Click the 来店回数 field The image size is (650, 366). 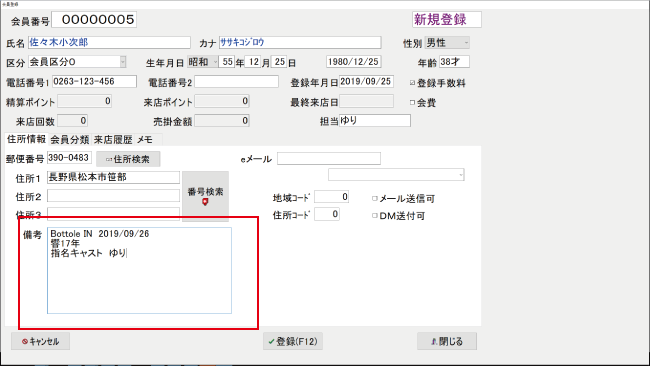(x=73, y=121)
